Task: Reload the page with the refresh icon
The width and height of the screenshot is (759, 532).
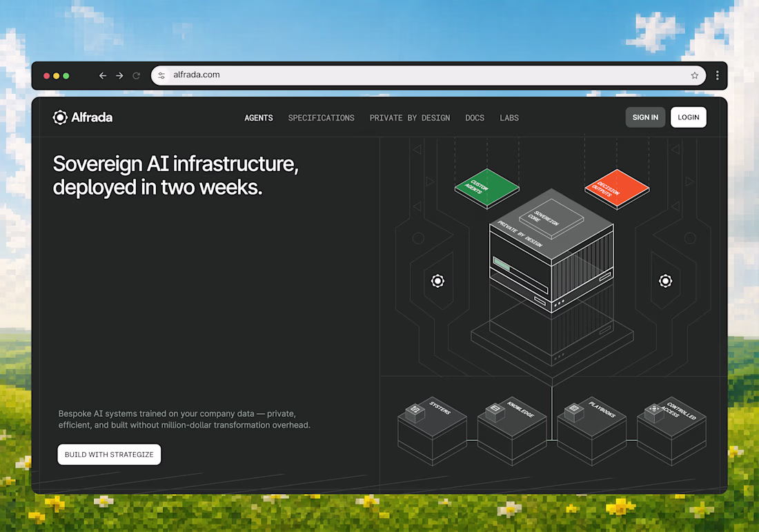Action: coord(137,75)
